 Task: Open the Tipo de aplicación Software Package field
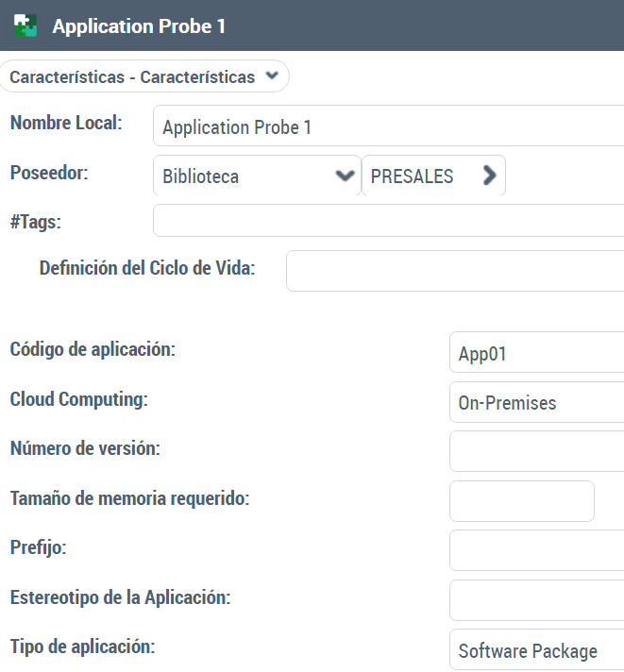click(536, 649)
